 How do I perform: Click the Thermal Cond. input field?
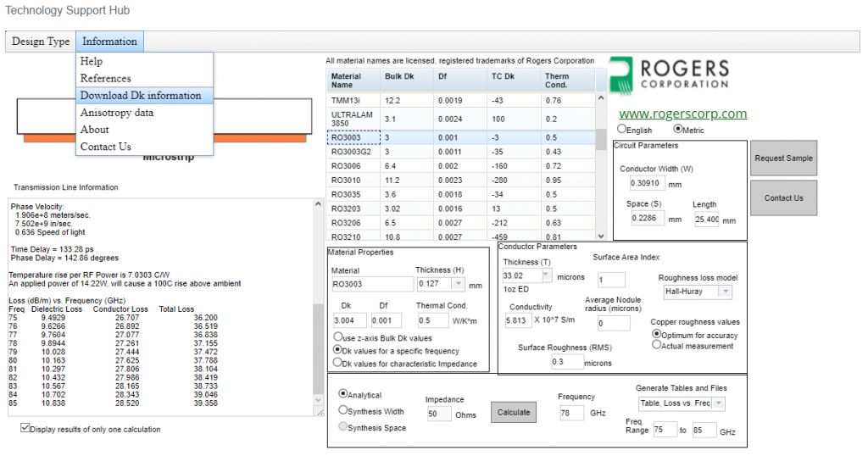tap(433, 320)
